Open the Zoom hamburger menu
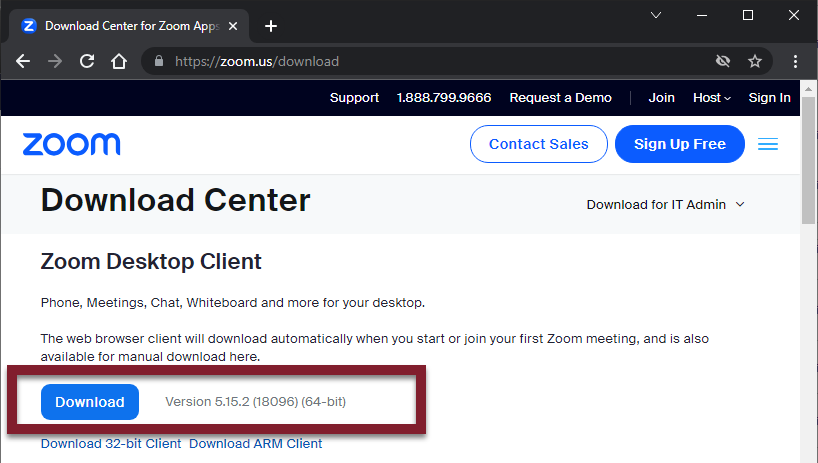 tap(768, 144)
